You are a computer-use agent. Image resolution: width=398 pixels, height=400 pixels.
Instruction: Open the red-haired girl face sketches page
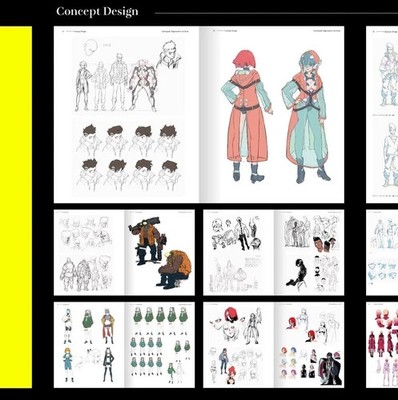pos(239,345)
